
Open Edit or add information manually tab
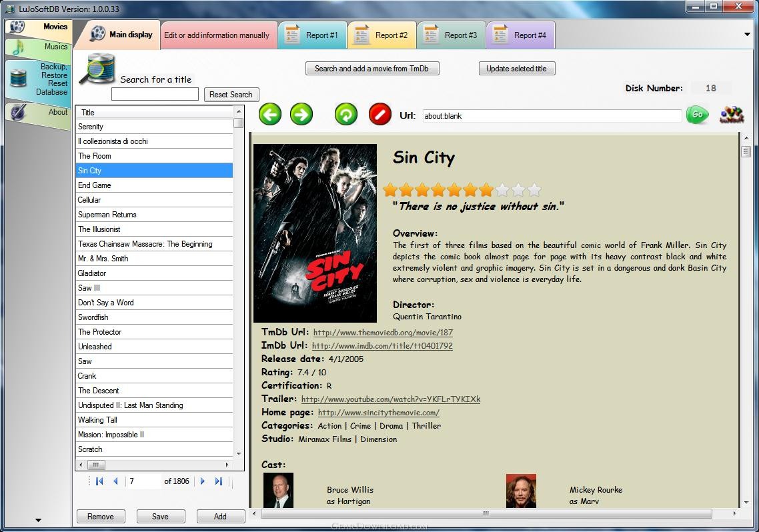pyautogui.click(x=219, y=35)
